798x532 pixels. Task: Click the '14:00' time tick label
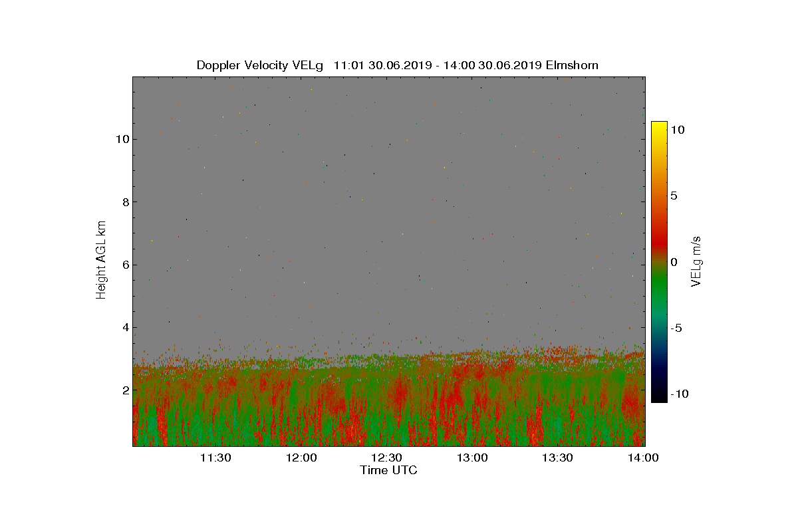click(x=644, y=458)
